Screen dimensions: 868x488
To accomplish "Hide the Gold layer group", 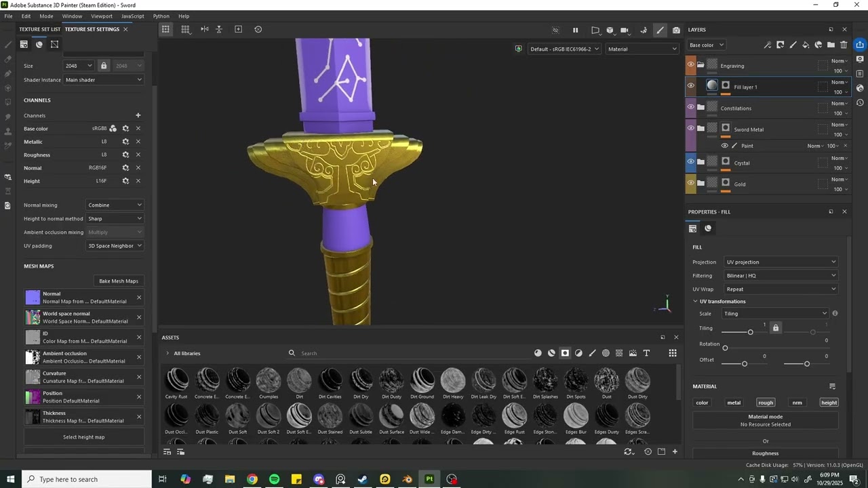I will [x=691, y=183].
